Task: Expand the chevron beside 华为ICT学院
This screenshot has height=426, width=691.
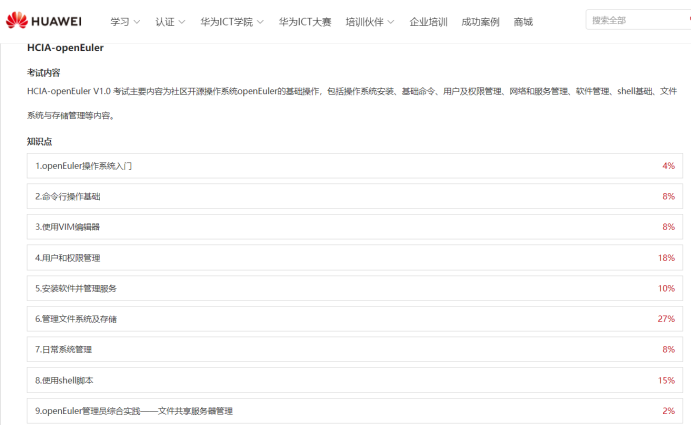Action: tap(260, 22)
